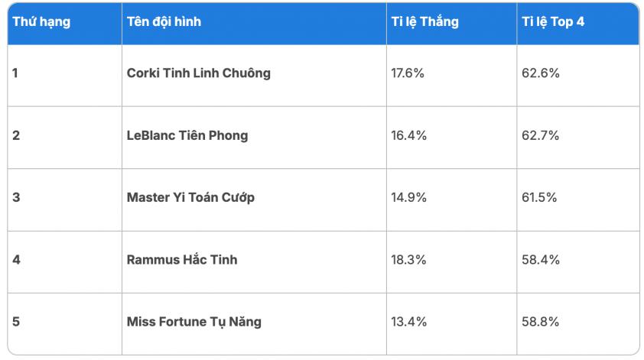Image resolution: width=644 pixels, height=360 pixels.
Task: Click the "Tên đội hình" column header
Action: [x=164, y=22]
